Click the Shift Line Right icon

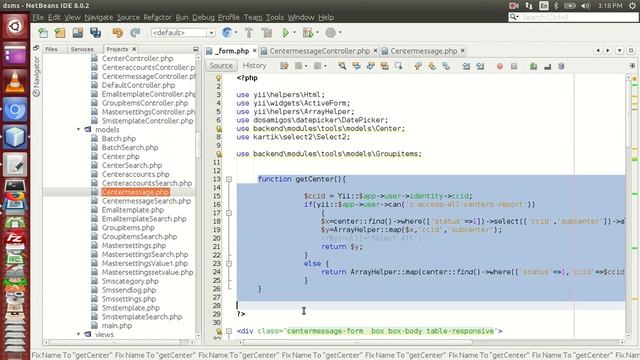[x=480, y=66]
